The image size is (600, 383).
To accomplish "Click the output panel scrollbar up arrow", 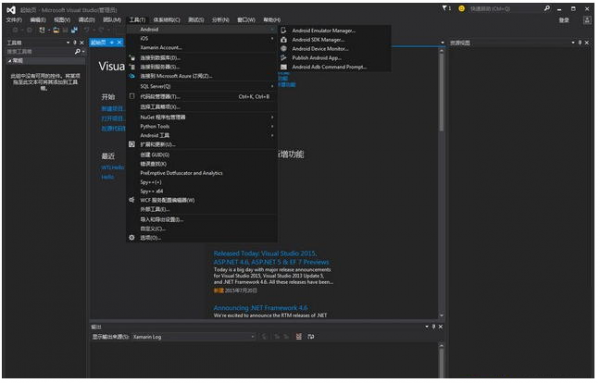I will click(443, 347).
